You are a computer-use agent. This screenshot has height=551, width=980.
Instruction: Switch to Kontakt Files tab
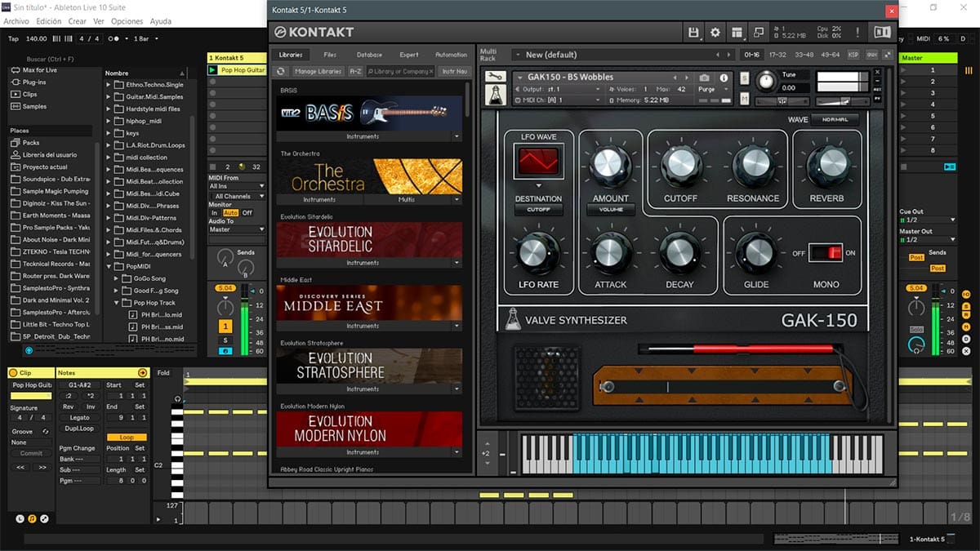pyautogui.click(x=330, y=55)
